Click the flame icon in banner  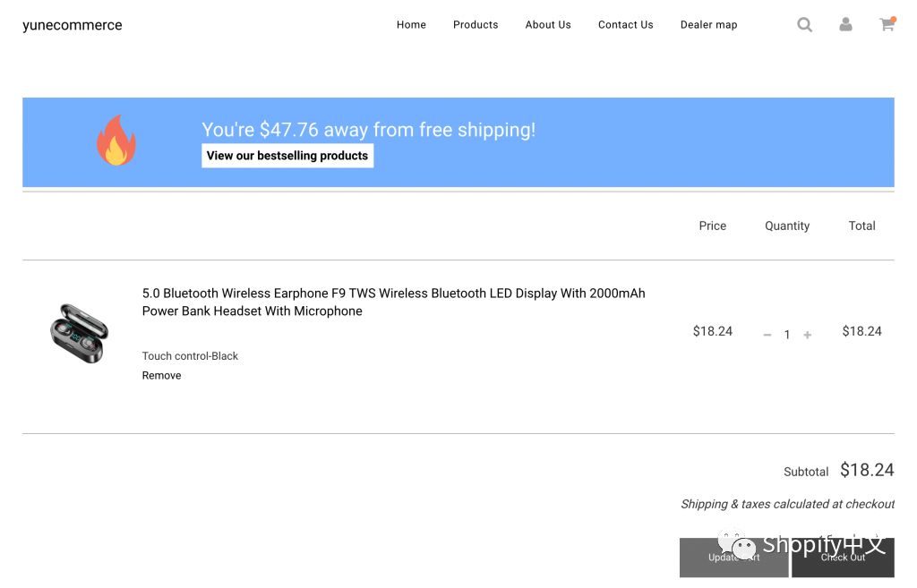point(116,141)
